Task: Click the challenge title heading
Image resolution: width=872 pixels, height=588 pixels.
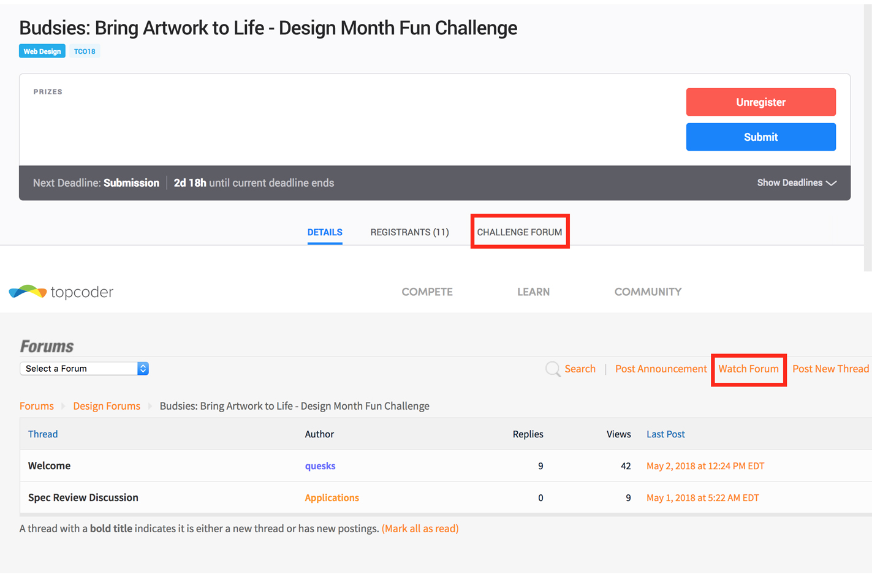Action: [268, 28]
